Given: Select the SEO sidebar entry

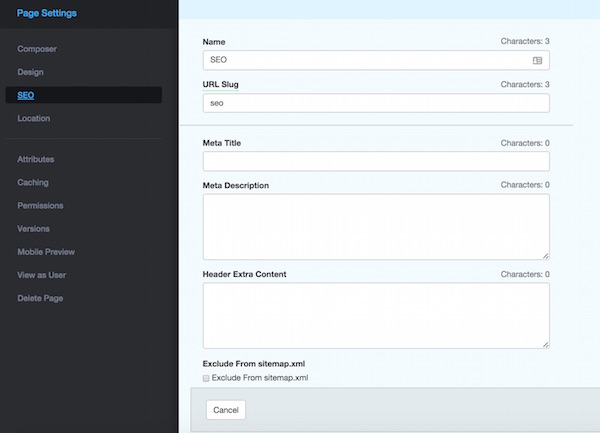Looking at the screenshot, I should [83, 95].
